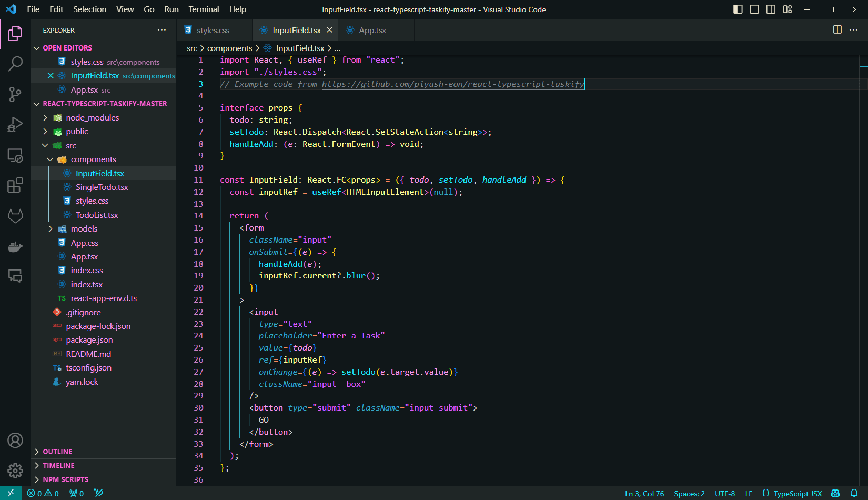868x500 pixels.
Task: Click the VS Code logo in title bar
Action: click(11, 9)
